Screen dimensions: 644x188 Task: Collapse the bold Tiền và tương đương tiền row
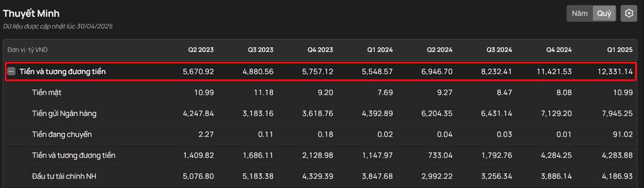(11, 72)
